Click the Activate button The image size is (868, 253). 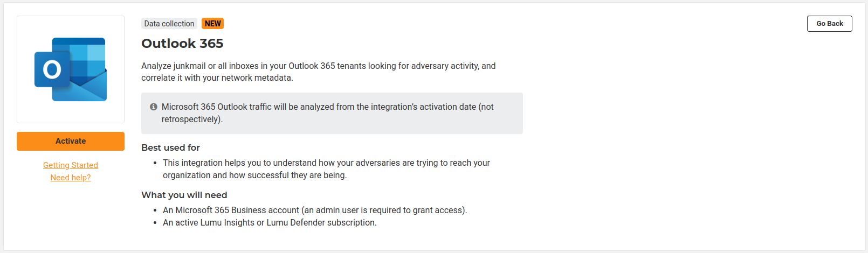click(x=71, y=141)
